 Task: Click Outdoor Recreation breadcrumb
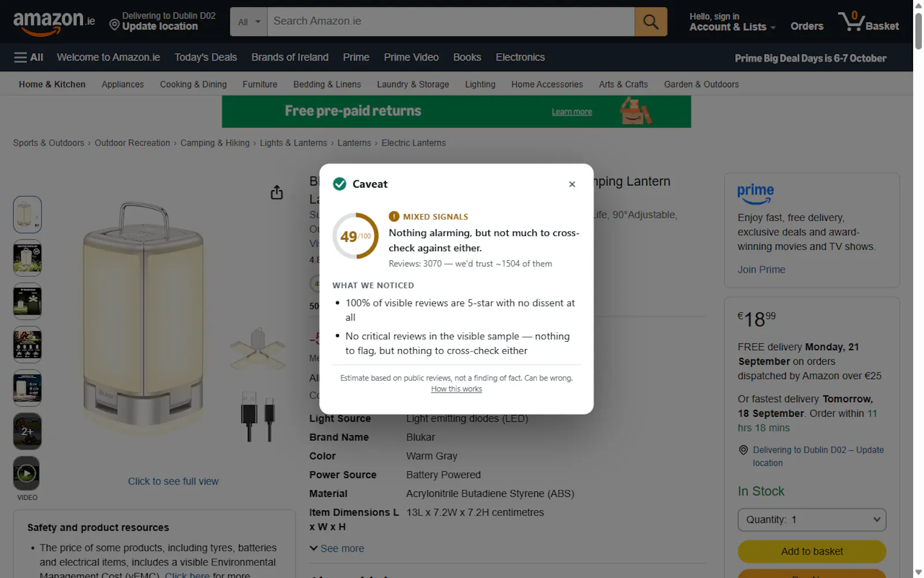[132, 143]
